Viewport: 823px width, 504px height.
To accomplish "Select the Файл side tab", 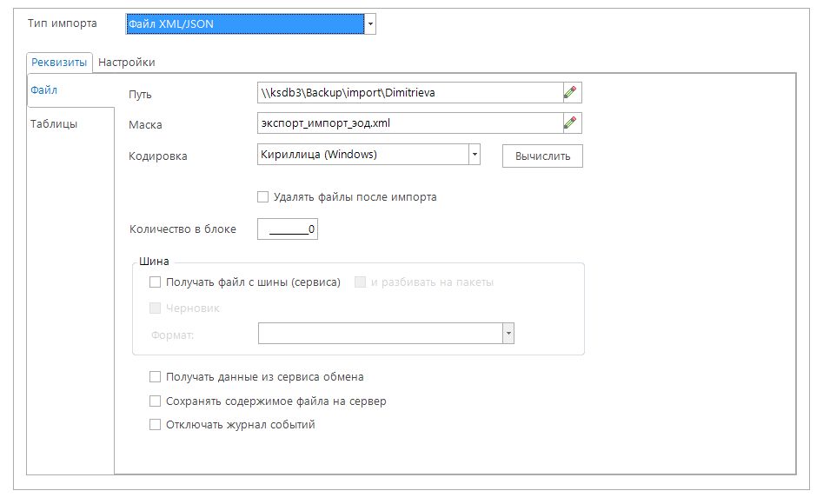I will click(x=44, y=90).
